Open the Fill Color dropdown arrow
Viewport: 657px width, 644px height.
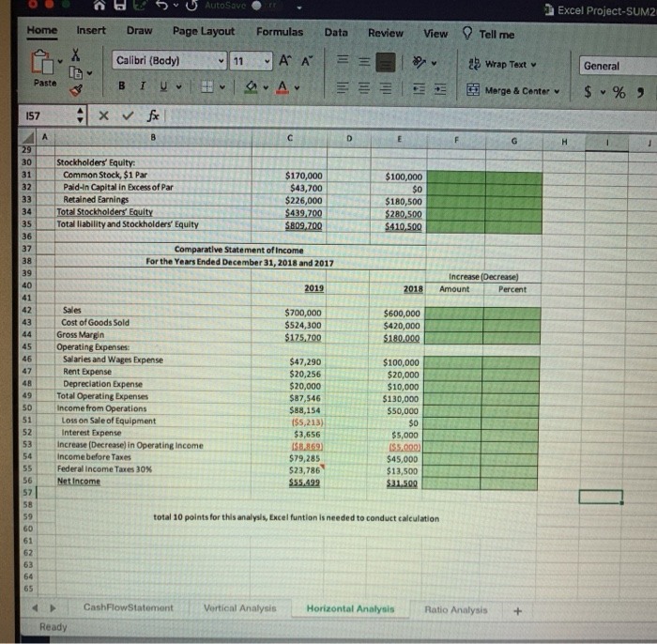[x=266, y=88]
